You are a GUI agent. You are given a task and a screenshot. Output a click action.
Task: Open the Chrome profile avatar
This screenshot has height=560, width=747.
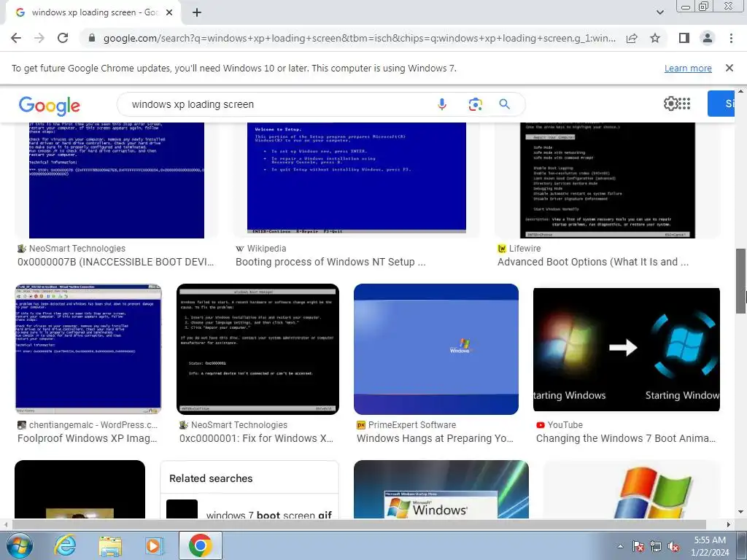[708, 38]
